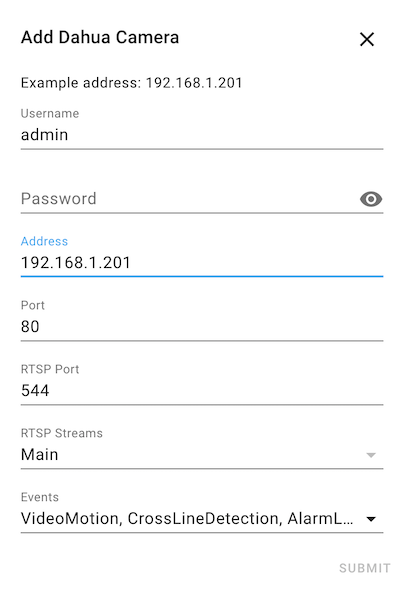Click the Add Dahua Camera title
Image resolution: width=400 pixels, height=589 pixels.
tap(100, 37)
